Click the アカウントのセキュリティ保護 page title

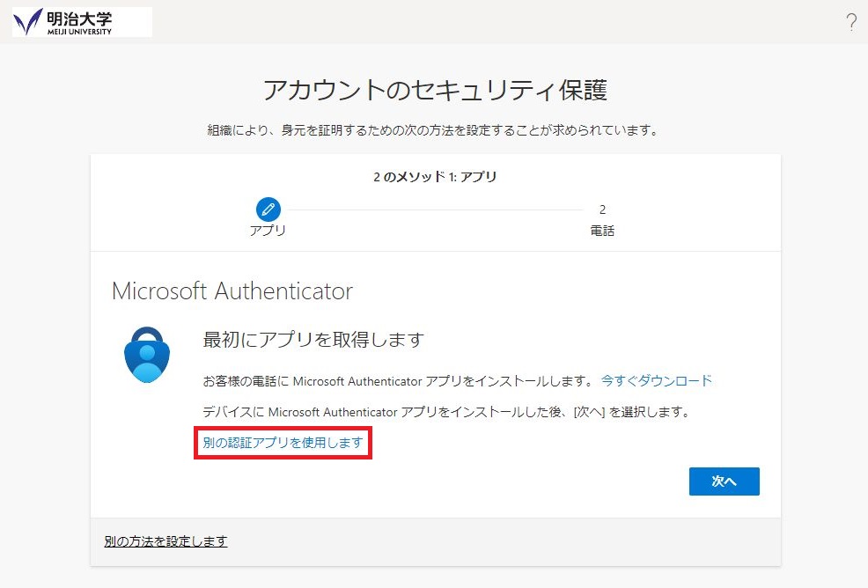coord(435,91)
